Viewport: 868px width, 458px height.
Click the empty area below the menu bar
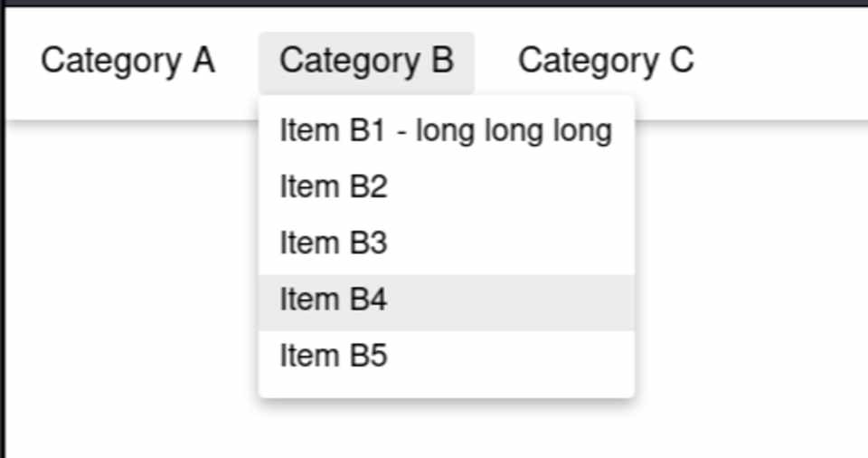coord(750,290)
